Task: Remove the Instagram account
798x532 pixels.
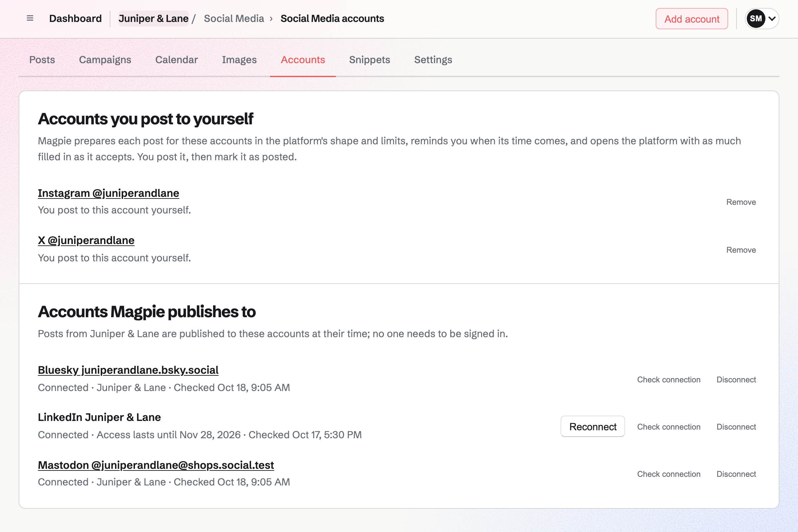Action: point(741,202)
